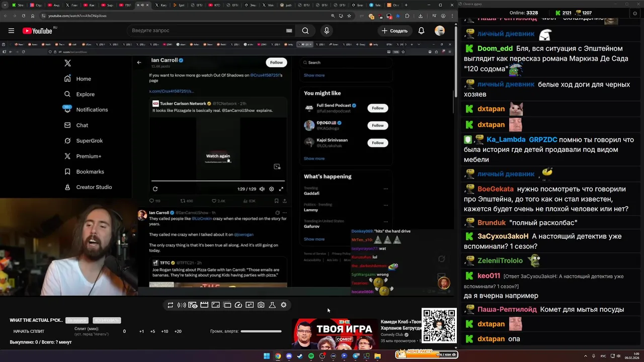Image resolution: width=644 pixels, height=362 pixels.
Task: Bookmark this page with the star icon
Action: pos(349,16)
